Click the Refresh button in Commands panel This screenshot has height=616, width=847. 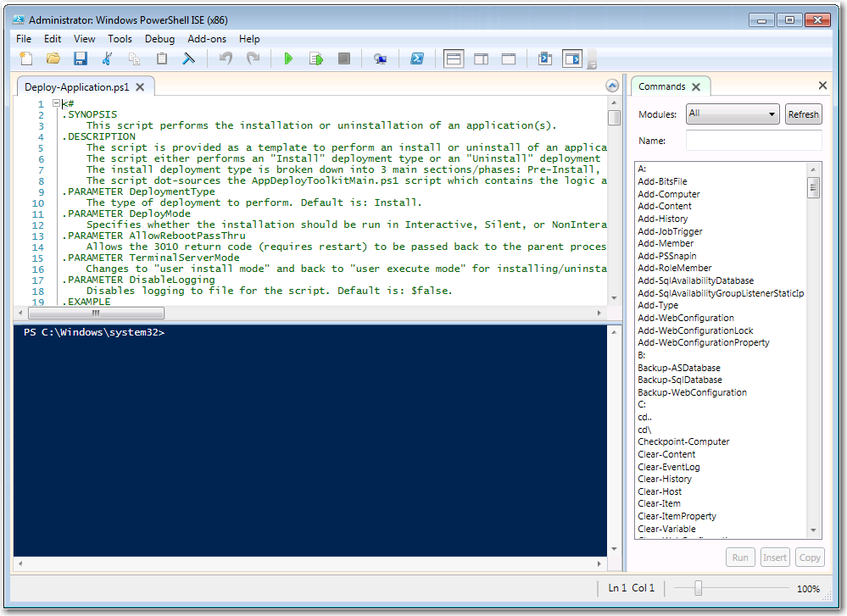tap(803, 114)
